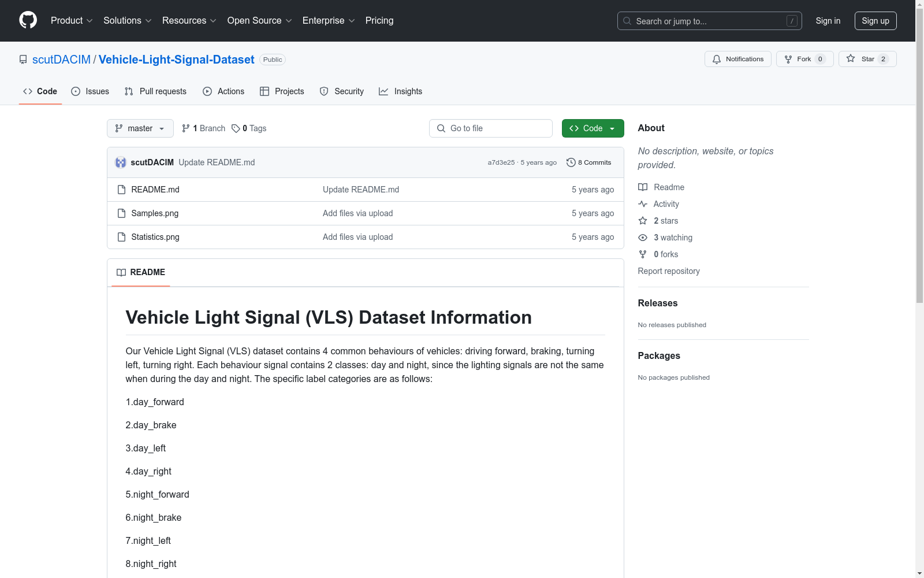This screenshot has width=924, height=578.
Task: Expand the Product menu
Action: coord(72,21)
